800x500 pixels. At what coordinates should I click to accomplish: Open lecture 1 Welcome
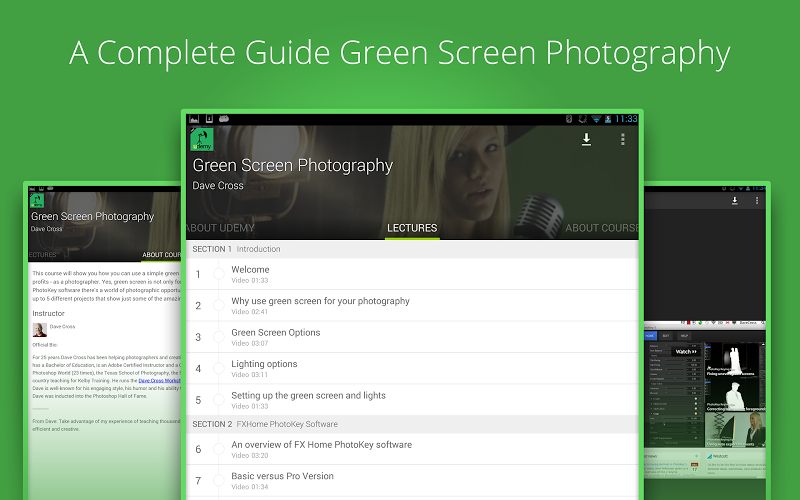[x=412, y=274]
